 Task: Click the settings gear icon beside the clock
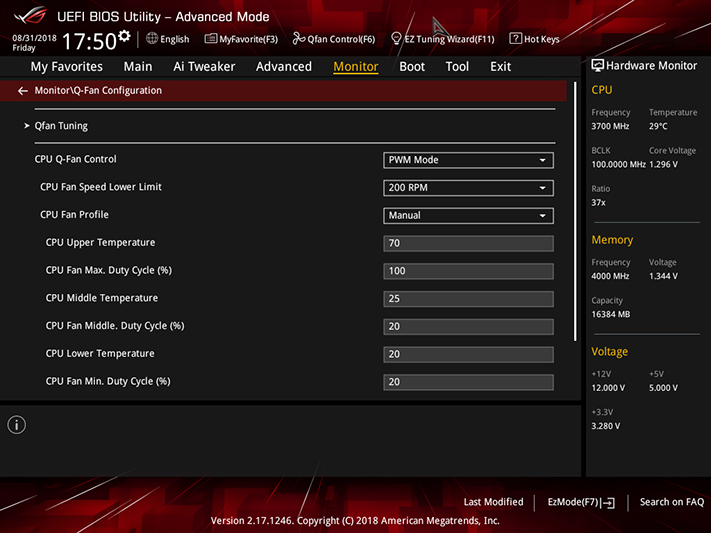click(124, 36)
